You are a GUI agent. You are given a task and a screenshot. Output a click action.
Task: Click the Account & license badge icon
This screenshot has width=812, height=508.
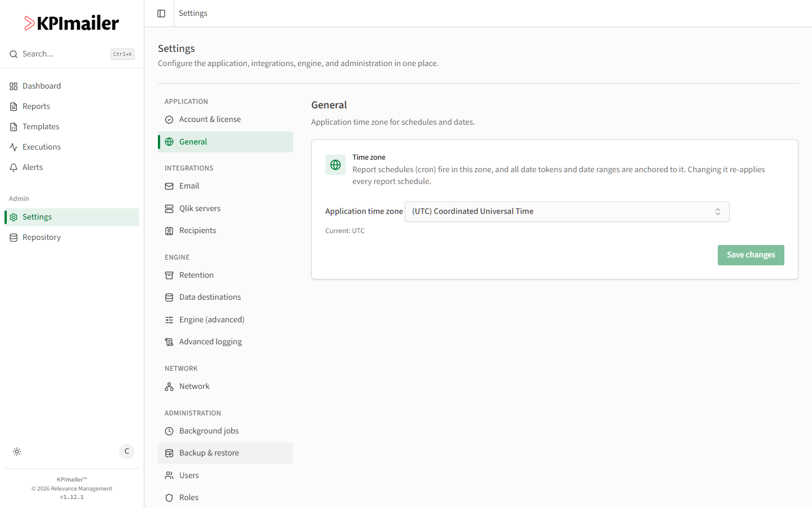pos(169,120)
